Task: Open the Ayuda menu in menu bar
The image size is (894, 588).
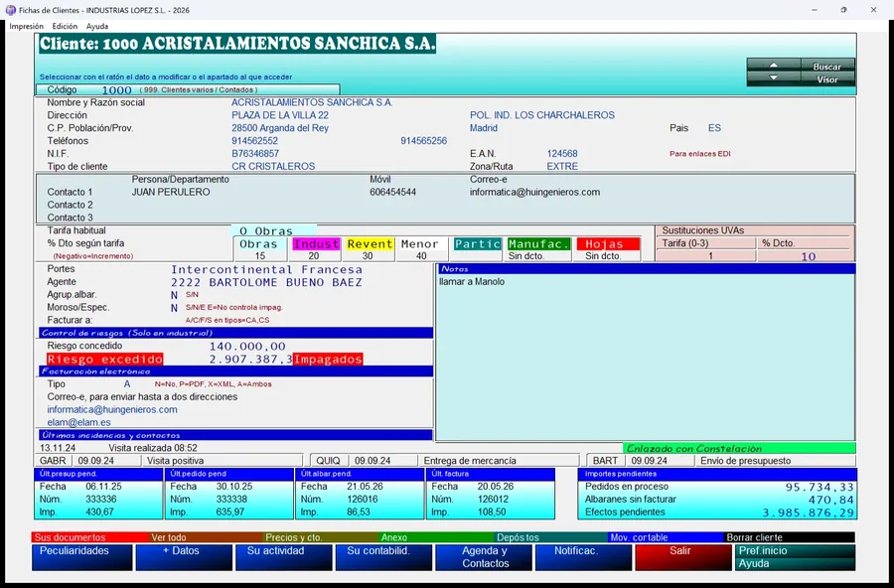Action: tap(97, 26)
